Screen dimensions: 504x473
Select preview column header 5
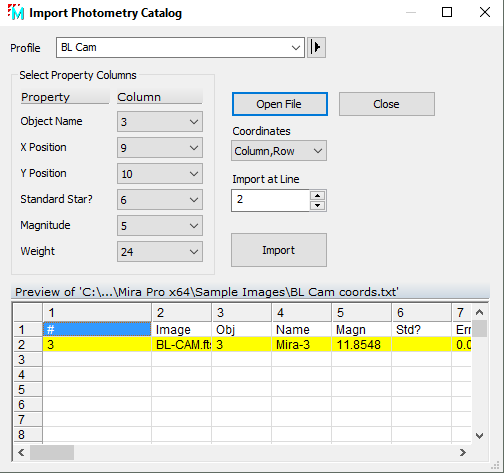pos(361,313)
